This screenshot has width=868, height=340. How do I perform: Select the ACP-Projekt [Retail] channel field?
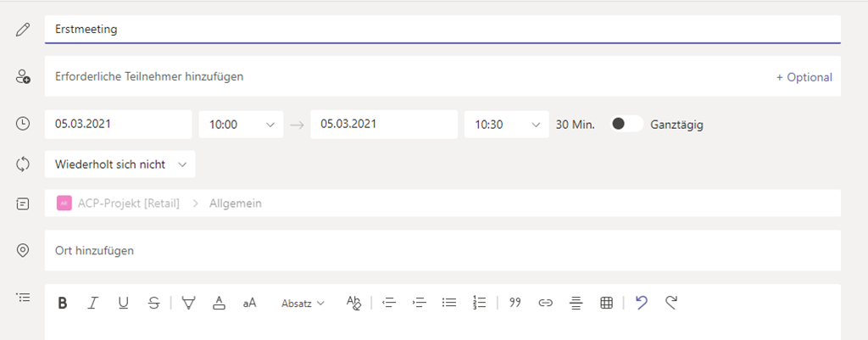(442, 203)
